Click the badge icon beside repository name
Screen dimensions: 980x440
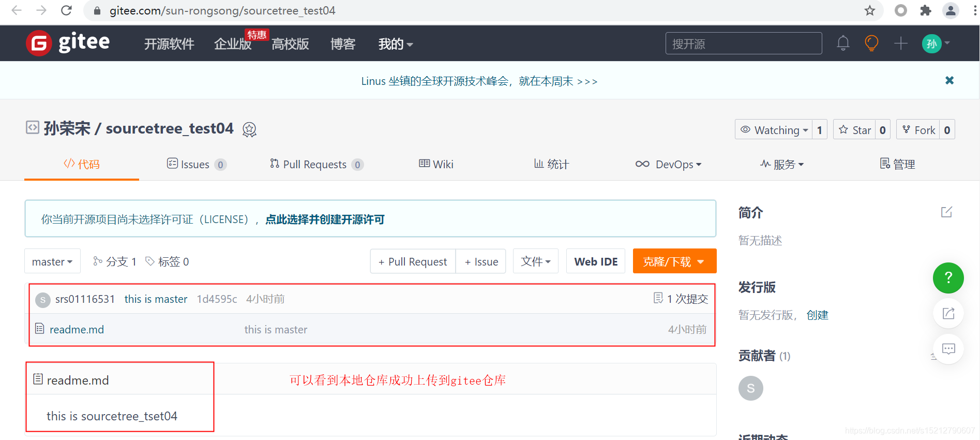coord(249,129)
